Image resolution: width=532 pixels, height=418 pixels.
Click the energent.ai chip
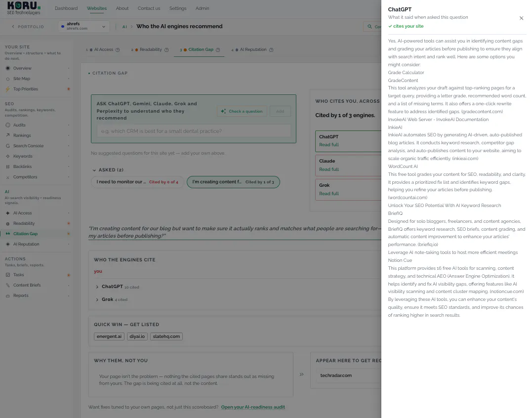point(109,336)
